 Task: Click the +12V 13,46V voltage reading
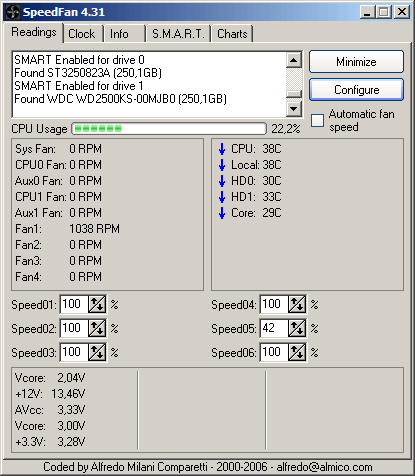click(50, 394)
